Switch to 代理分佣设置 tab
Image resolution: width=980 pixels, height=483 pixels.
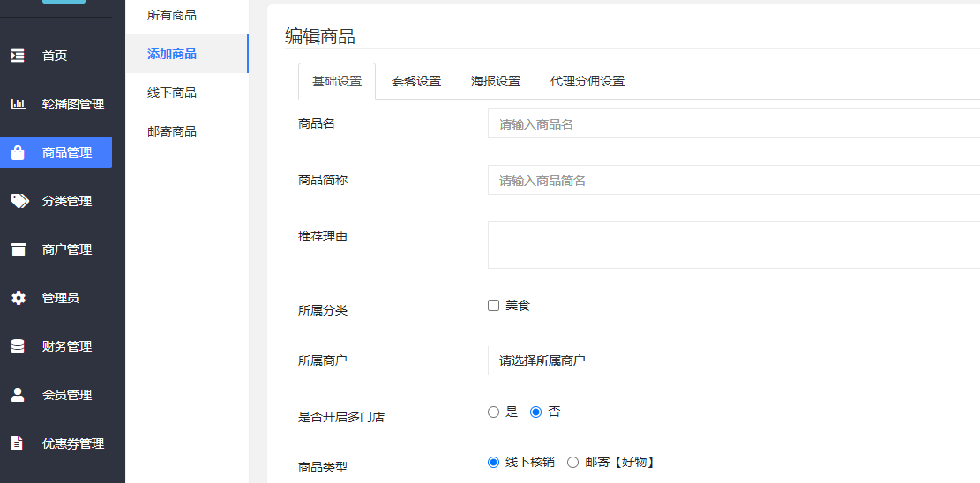[587, 81]
